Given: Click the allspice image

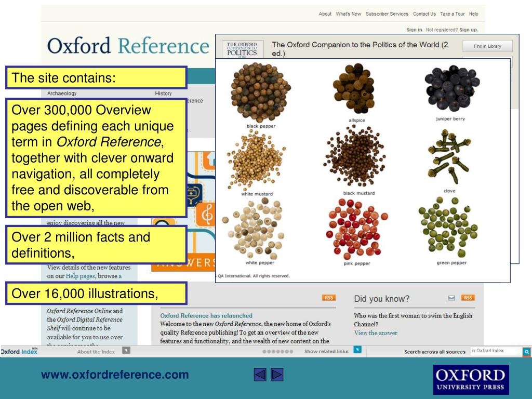Looking at the screenshot, I should (354, 89).
